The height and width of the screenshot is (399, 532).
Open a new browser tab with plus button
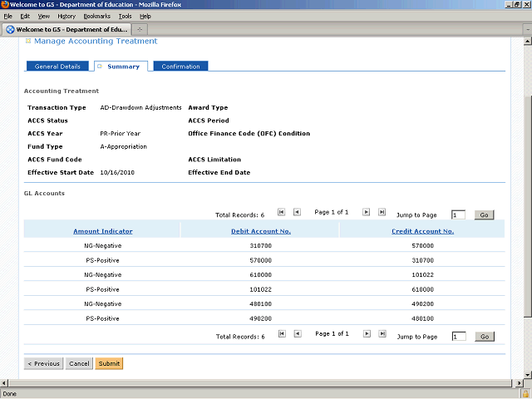coord(140,30)
